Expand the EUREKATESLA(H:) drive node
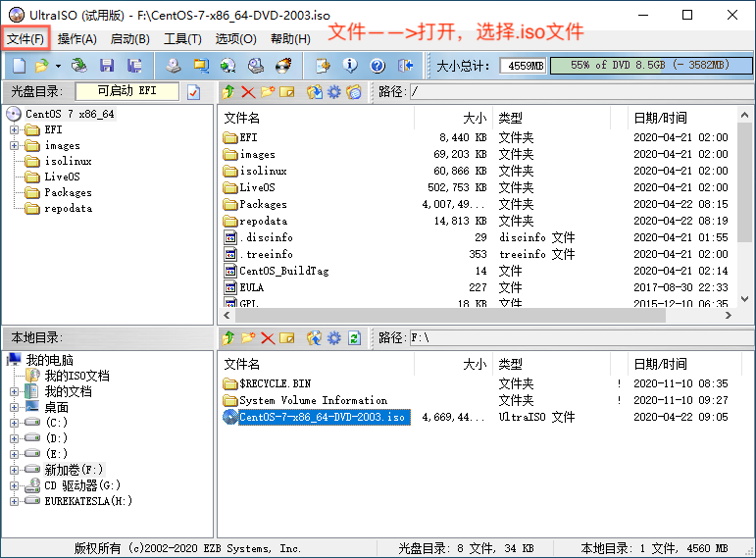The image size is (756, 558). click(14, 501)
